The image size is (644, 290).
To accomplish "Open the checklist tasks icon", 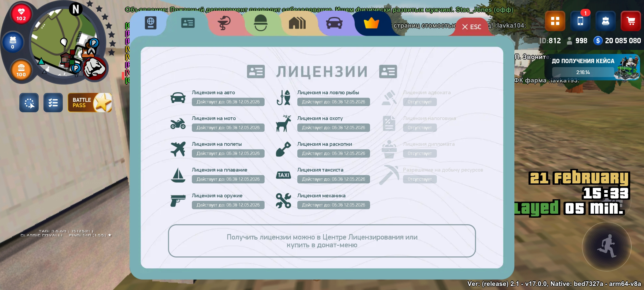I will coord(53,103).
